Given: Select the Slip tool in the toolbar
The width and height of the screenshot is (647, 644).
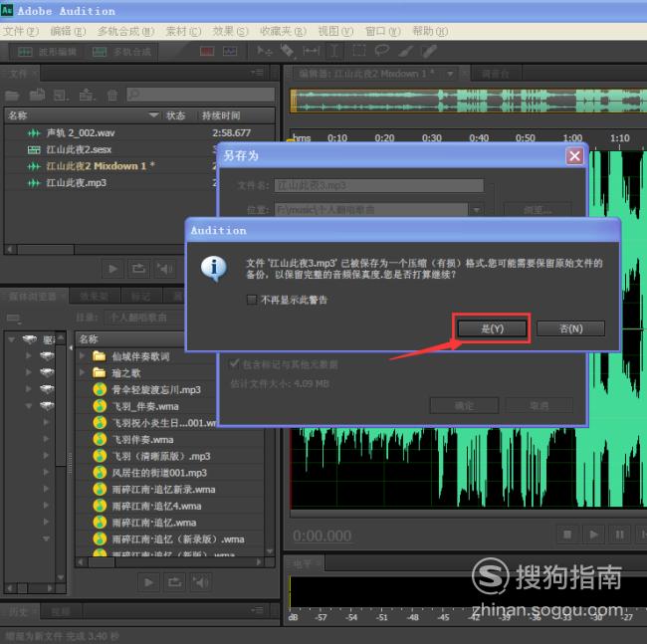Looking at the screenshot, I should (x=312, y=51).
